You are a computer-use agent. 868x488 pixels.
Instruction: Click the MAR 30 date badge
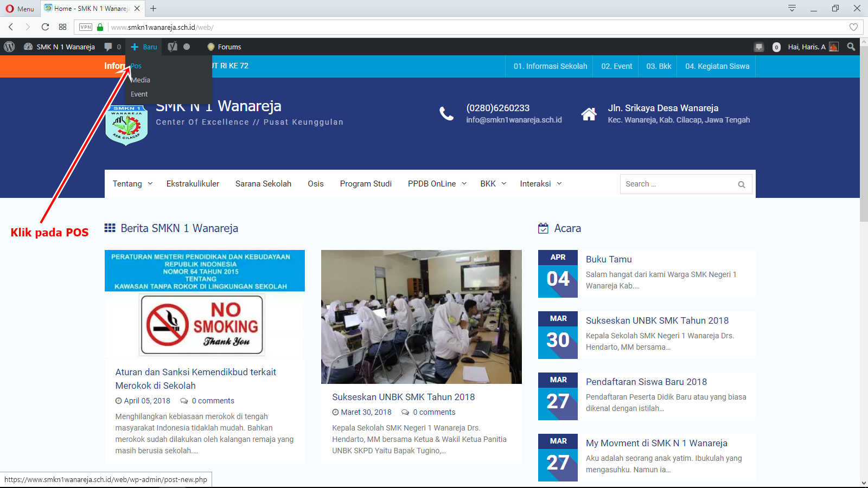click(x=558, y=335)
